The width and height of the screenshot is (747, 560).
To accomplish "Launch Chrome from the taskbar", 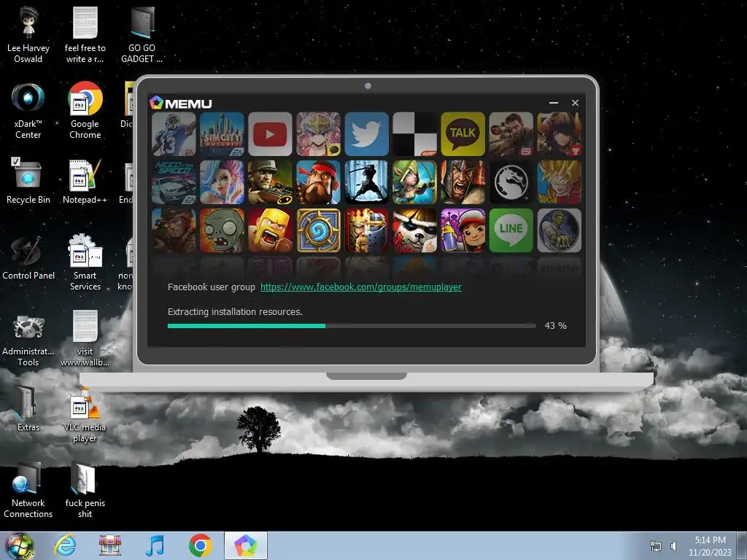I will pyautogui.click(x=200, y=545).
